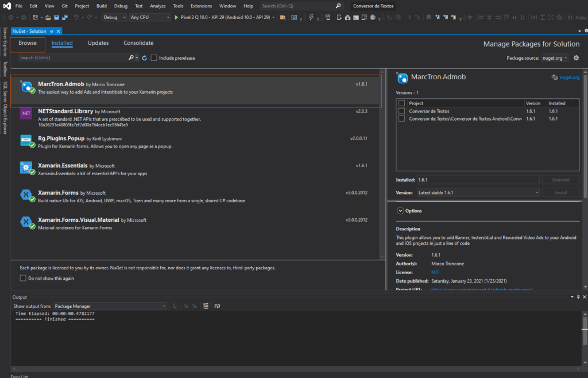
Task: Click the Install button
Action: point(560,193)
